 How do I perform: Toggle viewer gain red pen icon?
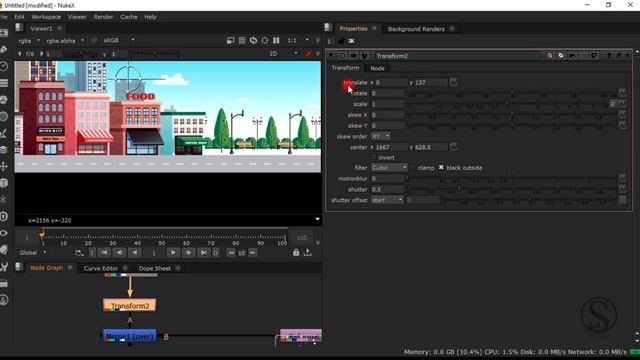pos(308,54)
